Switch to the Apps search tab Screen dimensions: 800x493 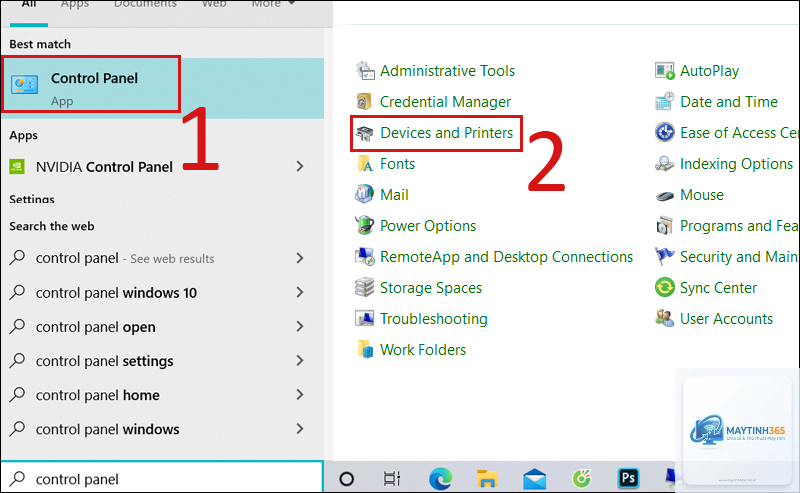tap(74, 4)
